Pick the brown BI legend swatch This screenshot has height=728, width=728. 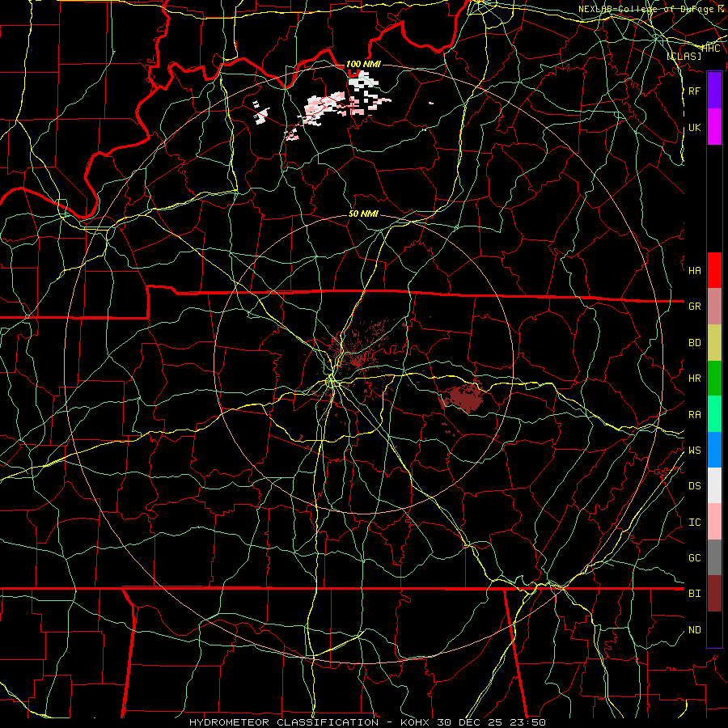click(x=714, y=594)
